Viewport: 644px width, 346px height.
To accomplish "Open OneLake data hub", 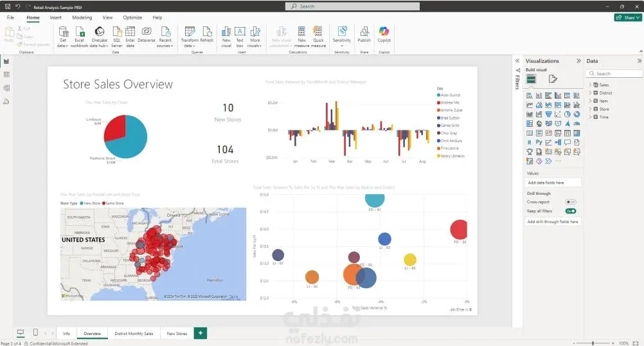I will [x=100, y=37].
